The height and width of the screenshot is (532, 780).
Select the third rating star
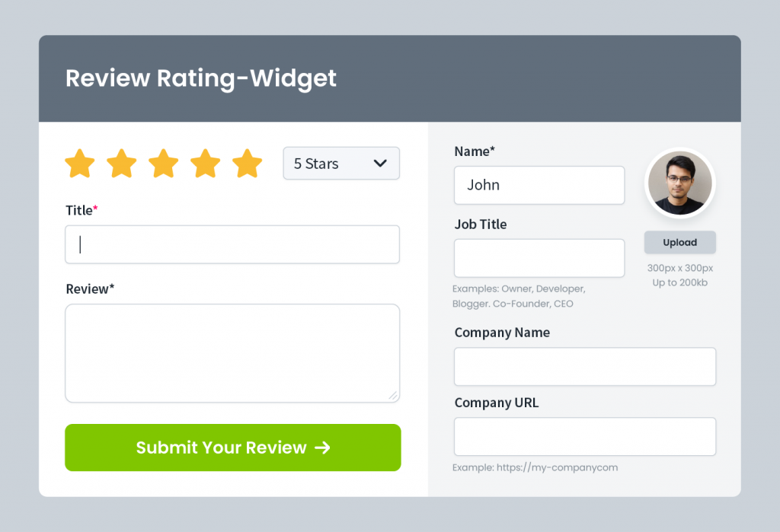click(x=163, y=163)
